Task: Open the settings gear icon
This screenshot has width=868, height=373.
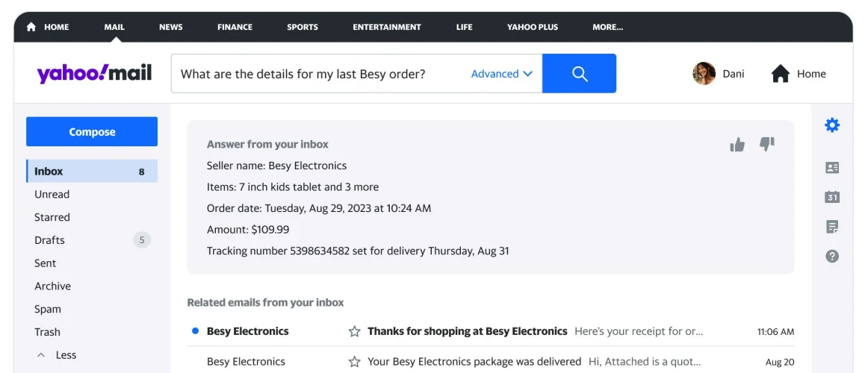Action: [831, 125]
